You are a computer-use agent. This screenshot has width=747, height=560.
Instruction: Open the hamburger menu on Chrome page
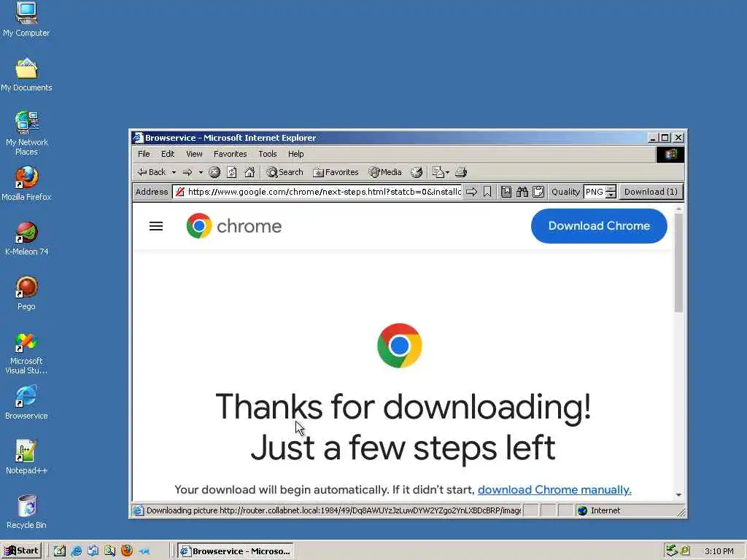(156, 226)
